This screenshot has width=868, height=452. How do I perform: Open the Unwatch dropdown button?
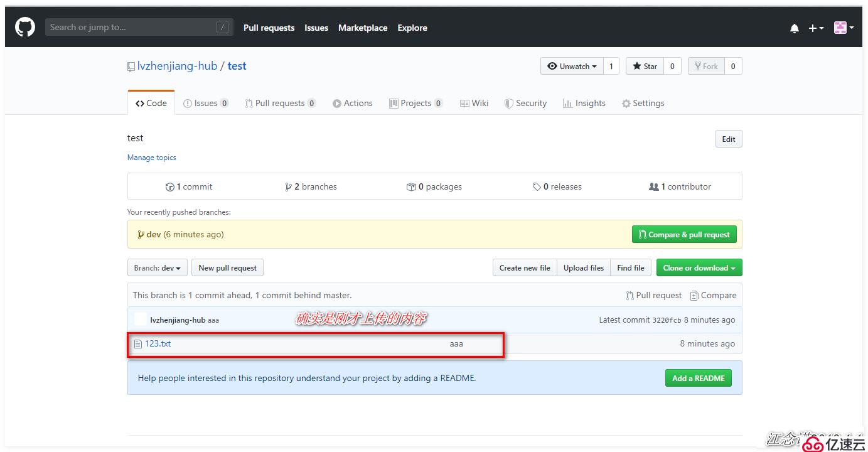click(572, 66)
